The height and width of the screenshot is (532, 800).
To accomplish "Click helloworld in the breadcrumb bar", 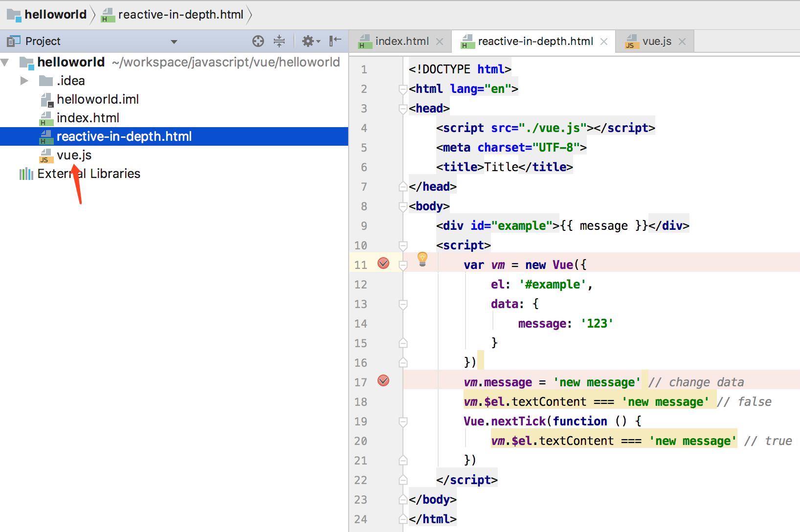I will pyautogui.click(x=55, y=15).
